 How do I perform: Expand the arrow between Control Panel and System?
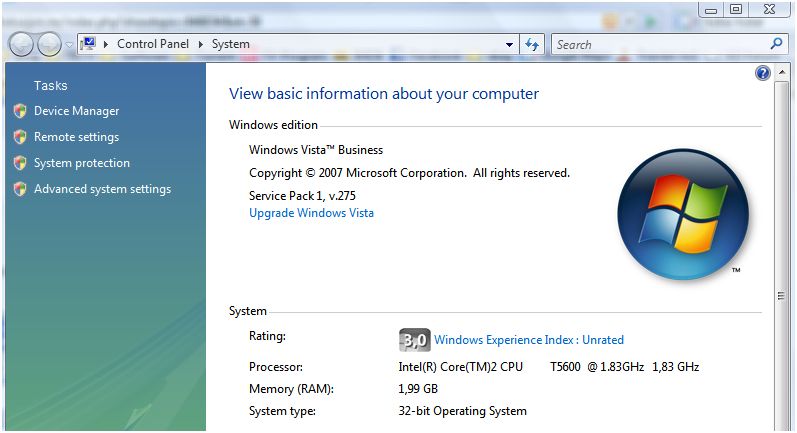(x=201, y=44)
